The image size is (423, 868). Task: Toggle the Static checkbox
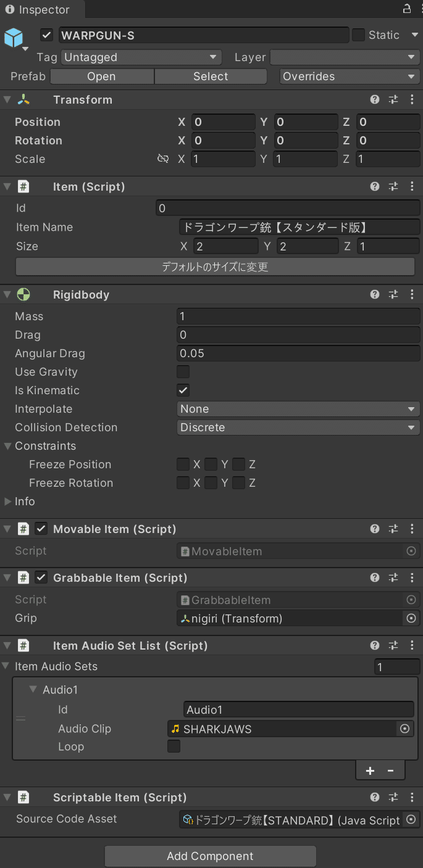pos(359,35)
